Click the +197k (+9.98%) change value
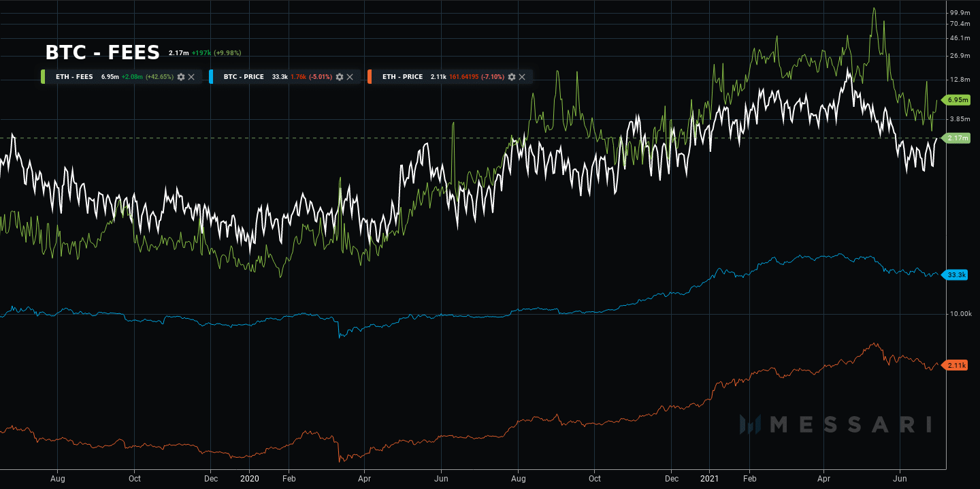980x489 pixels. 216,53
